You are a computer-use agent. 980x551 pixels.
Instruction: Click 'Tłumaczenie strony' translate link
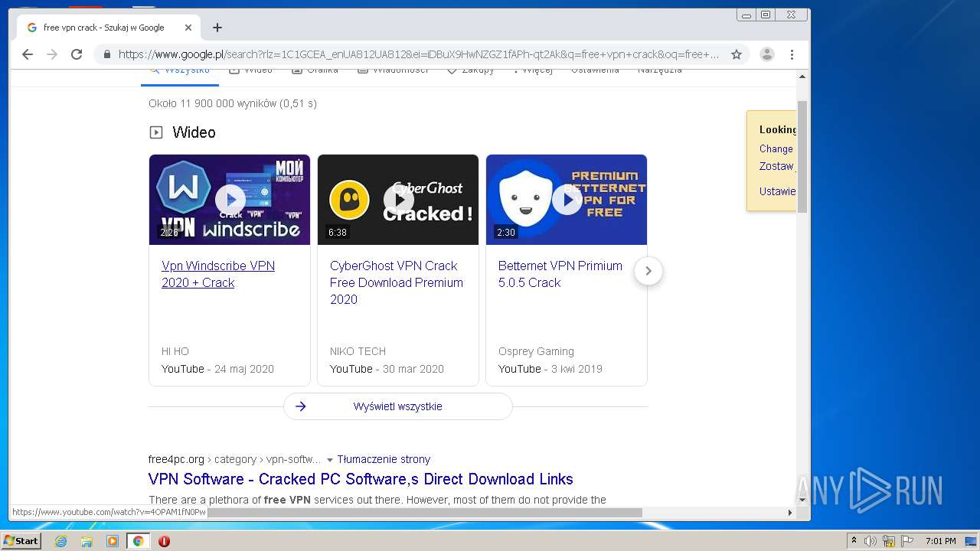pos(384,459)
